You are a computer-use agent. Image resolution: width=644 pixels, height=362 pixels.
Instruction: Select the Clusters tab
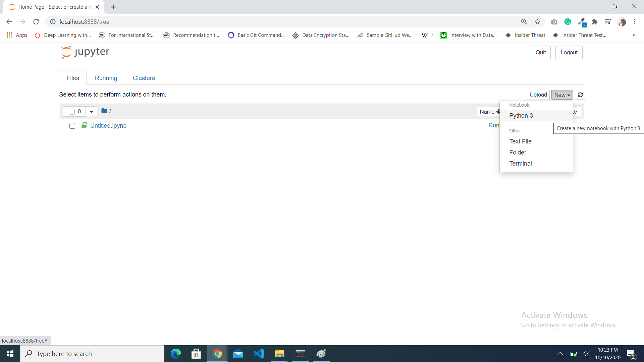pos(144,78)
